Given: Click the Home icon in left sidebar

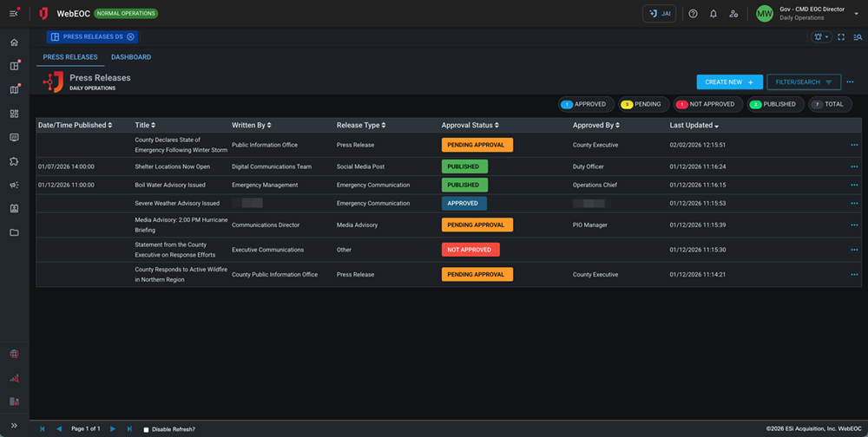Looking at the screenshot, I should (14, 42).
